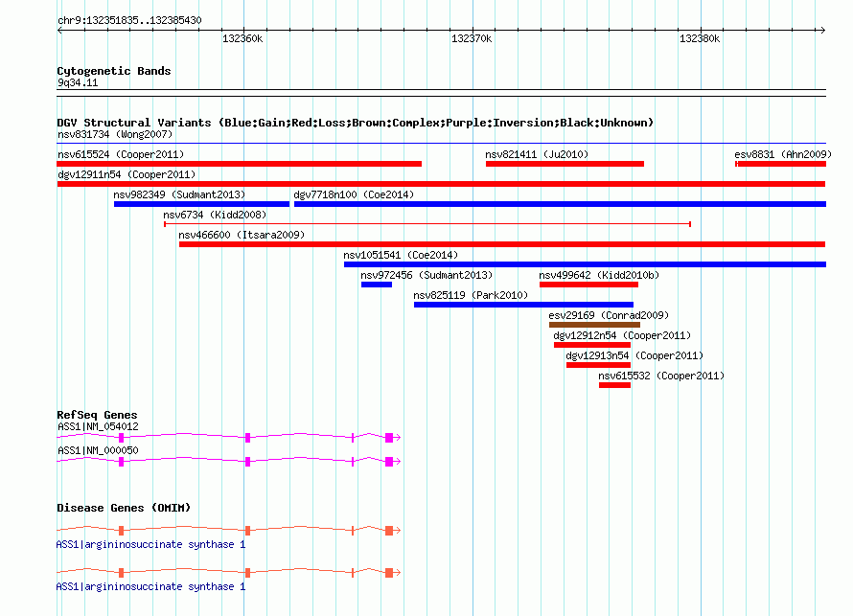Select the dgv12913n54 (Cooper2011) red bar
Image resolution: width=853 pixels, height=616 pixels.
[598, 365]
